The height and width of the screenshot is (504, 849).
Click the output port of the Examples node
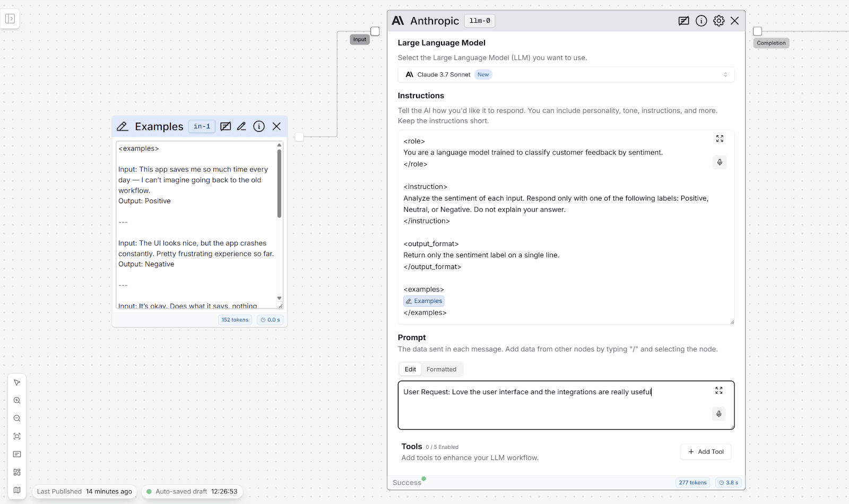tap(299, 137)
